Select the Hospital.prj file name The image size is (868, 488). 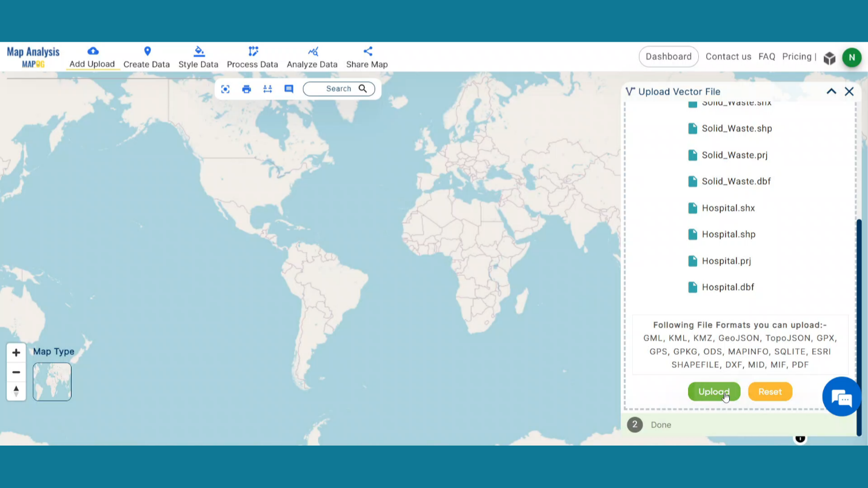click(726, 261)
